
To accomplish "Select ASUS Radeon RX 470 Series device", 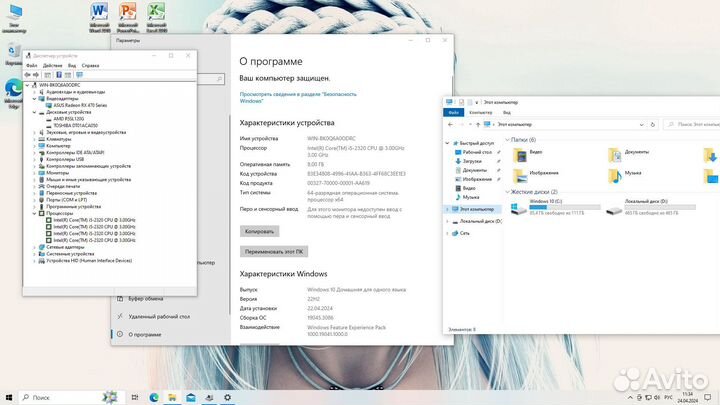I will [80, 105].
